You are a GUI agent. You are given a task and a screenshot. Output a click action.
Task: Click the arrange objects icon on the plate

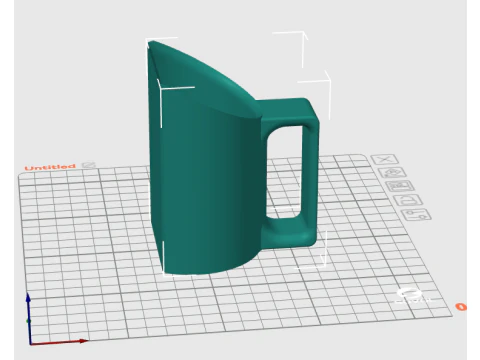pyautogui.click(x=400, y=186)
